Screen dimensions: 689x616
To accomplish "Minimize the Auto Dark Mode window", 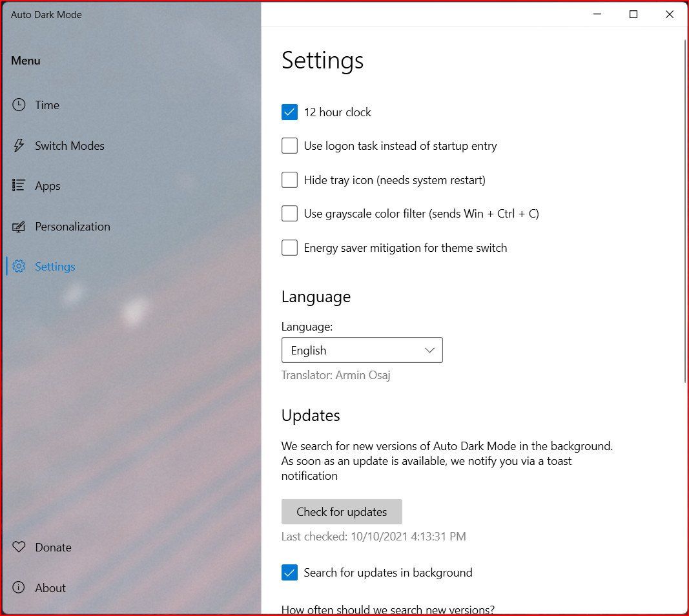I will click(x=597, y=14).
